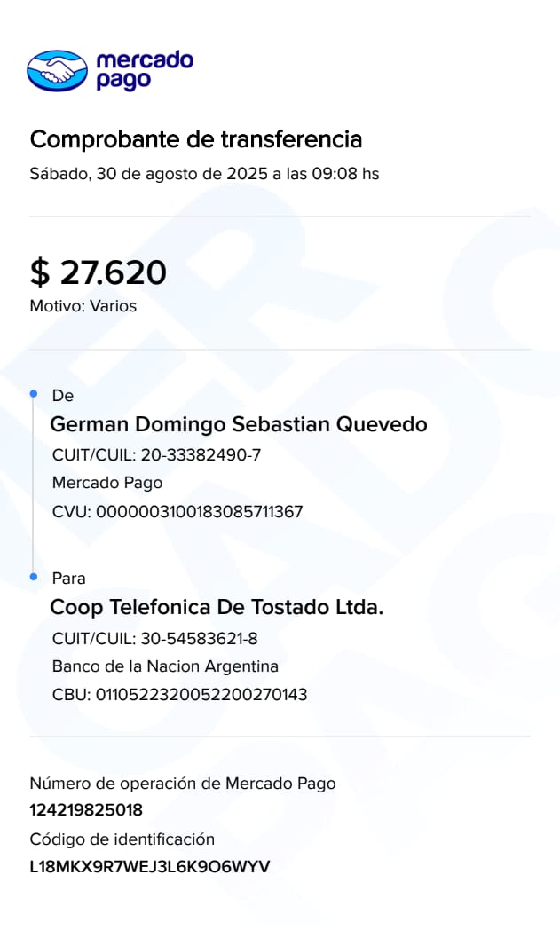Click the Mercado Pago handshake logo
The height and width of the screenshot is (930, 560).
[x=58, y=71]
